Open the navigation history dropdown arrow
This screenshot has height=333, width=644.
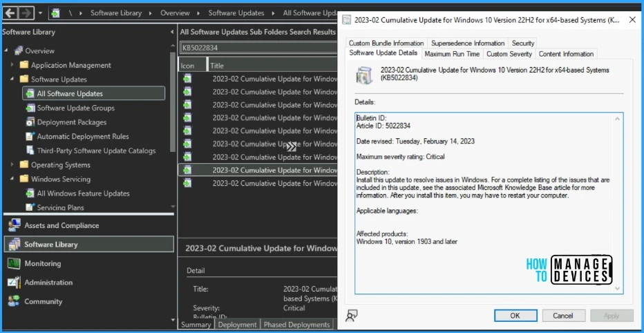(40, 13)
